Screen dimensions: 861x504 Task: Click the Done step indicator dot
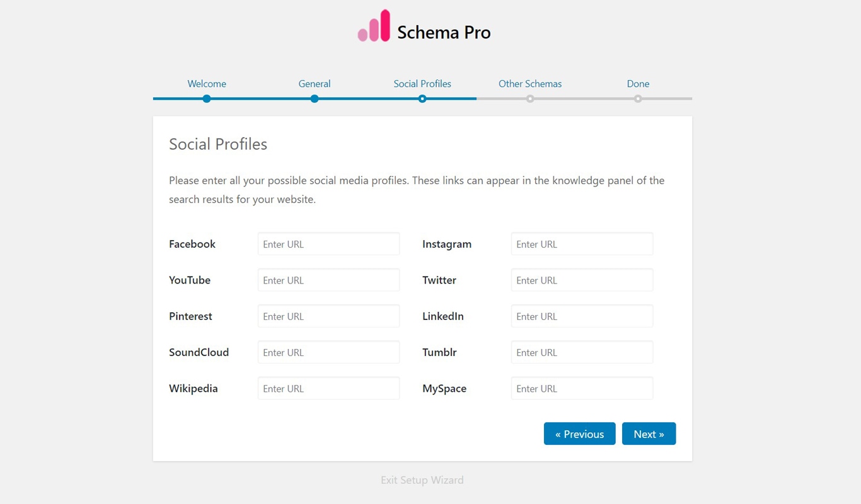click(x=638, y=98)
